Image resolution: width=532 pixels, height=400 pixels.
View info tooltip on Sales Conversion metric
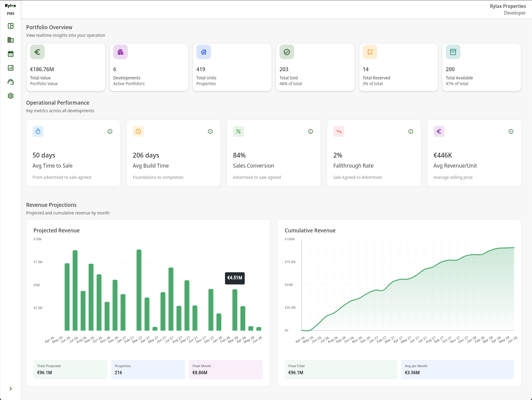(x=310, y=131)
